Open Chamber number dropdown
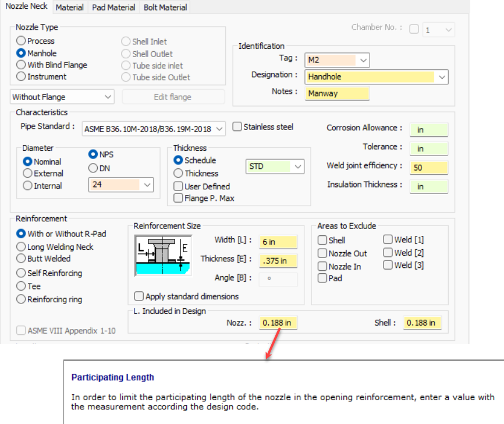Screen dimensions: 504x424 pyautogui.click(x=438, y=30)
